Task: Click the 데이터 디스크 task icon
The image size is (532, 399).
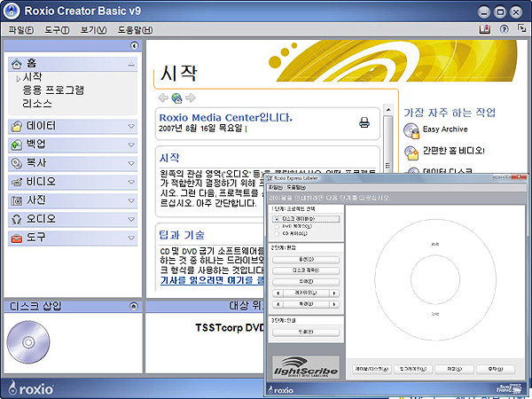Action: (411, 170)
